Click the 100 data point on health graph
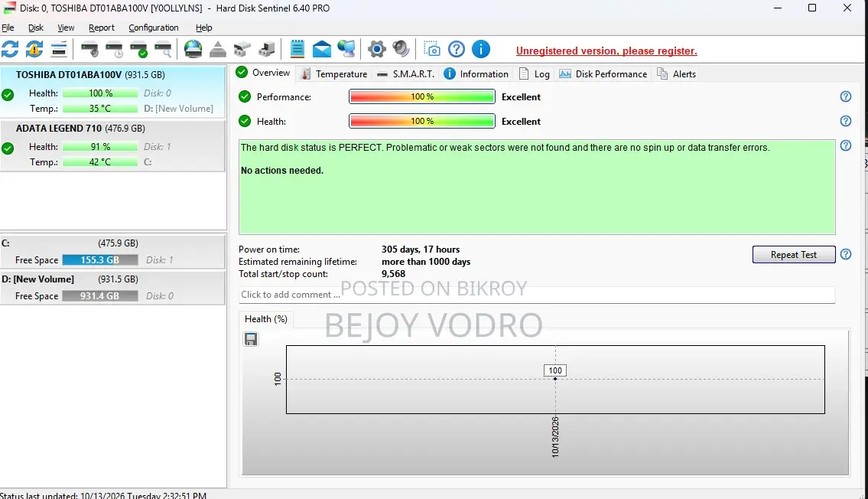 coord(555,379)
